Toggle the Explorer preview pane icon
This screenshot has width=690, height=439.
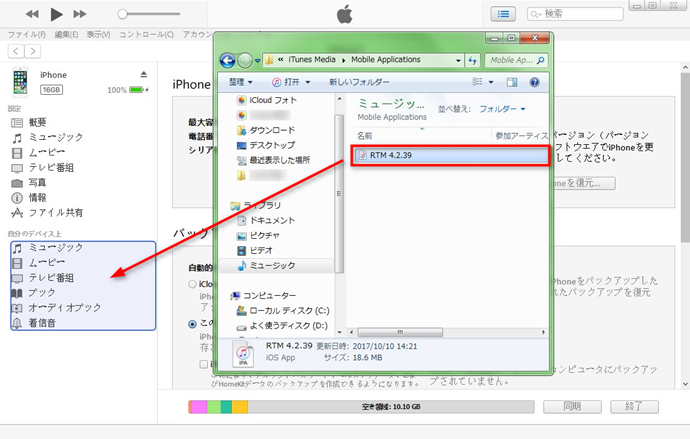[x=512, y=82]
